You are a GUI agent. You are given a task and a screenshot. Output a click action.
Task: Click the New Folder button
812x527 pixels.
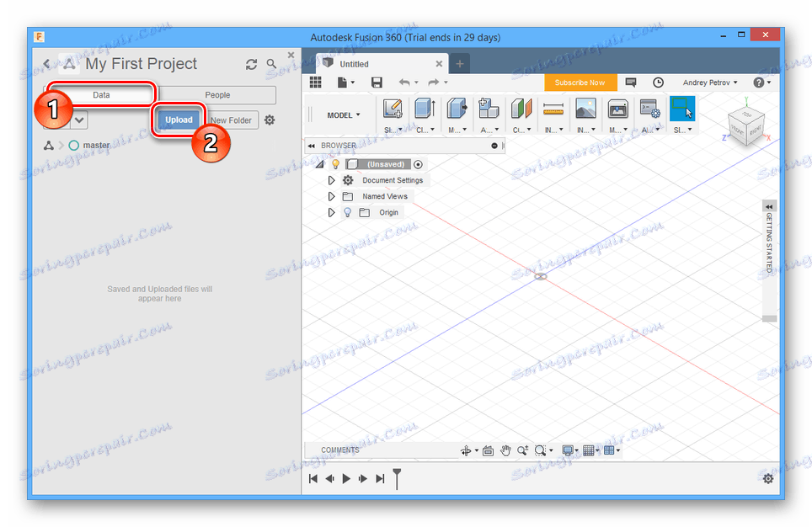point(231,120)
